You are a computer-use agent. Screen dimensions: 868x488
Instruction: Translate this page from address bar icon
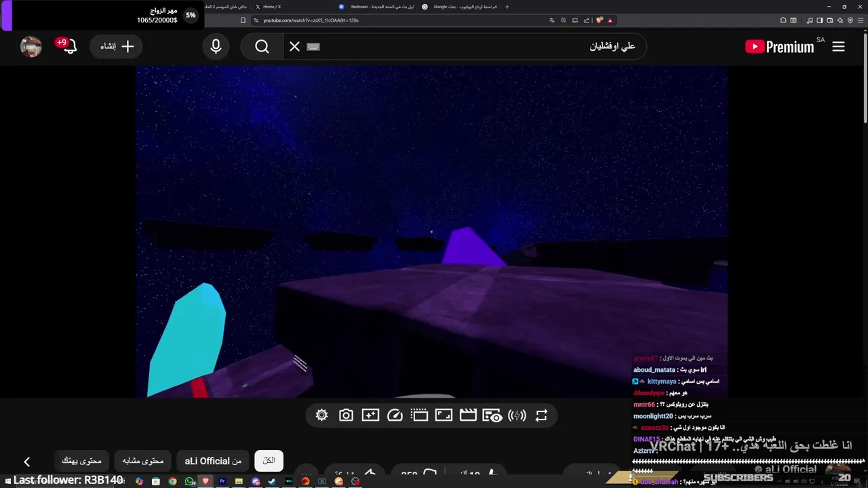point(552,20)
